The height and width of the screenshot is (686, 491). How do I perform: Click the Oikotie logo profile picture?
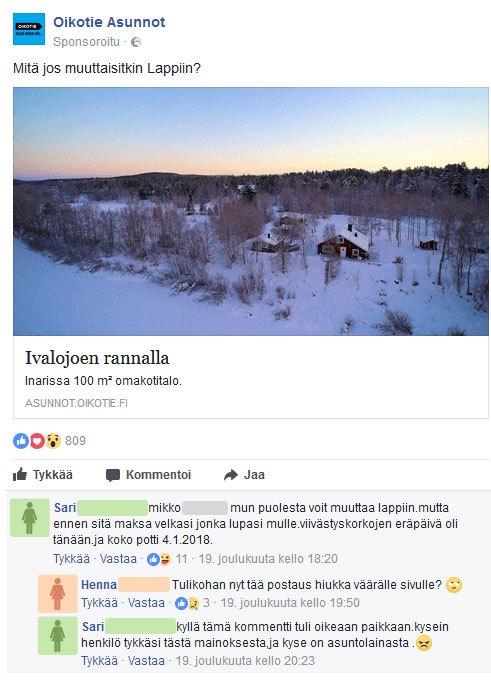pos(29,29)
